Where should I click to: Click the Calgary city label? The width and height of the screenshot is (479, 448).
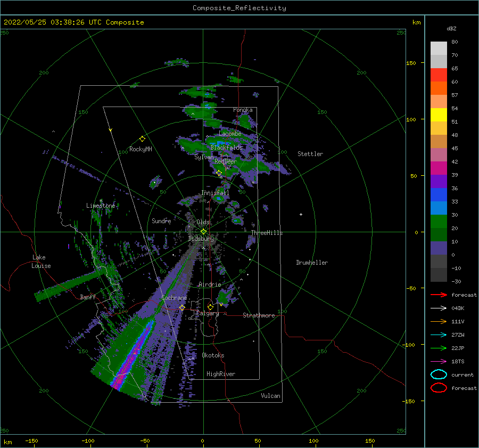pyautogui.click(x=208, y=313)
